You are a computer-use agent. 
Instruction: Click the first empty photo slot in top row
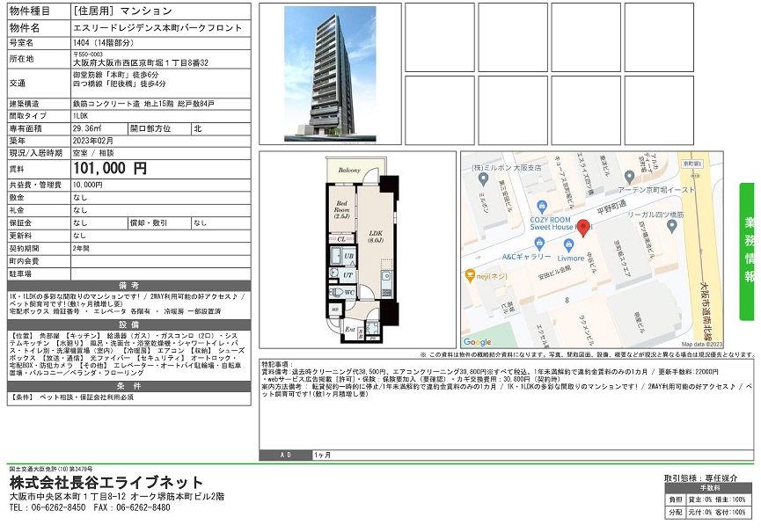pyautogui.click(x=439, y=36)
